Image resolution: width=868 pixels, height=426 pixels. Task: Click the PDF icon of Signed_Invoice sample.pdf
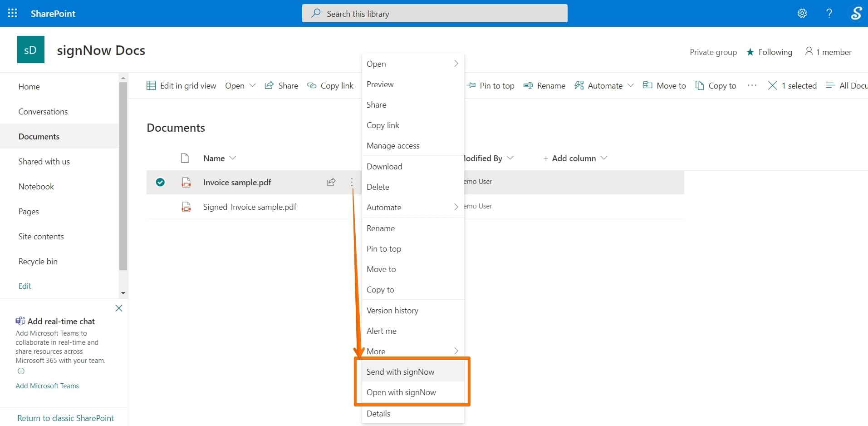186,207
